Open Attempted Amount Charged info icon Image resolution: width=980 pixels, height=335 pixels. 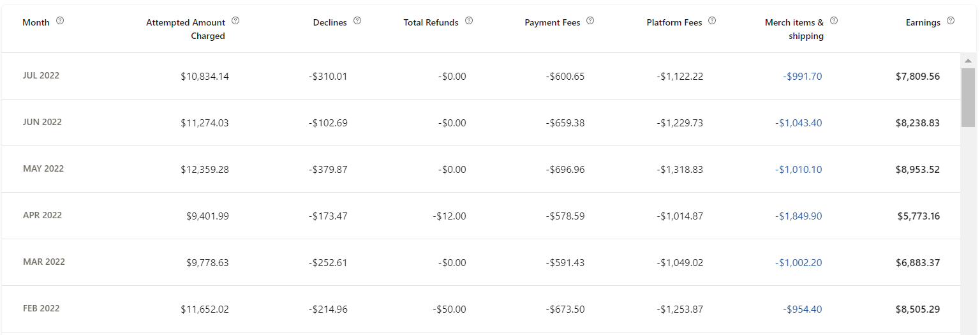click(x=235, y=20)
